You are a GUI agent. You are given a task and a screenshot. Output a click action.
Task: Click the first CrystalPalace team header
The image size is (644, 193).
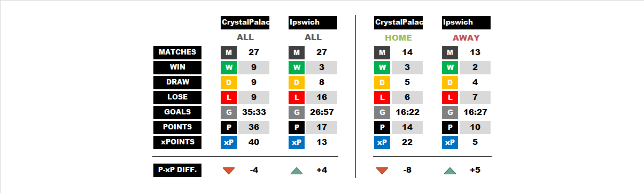coord(245,22)
